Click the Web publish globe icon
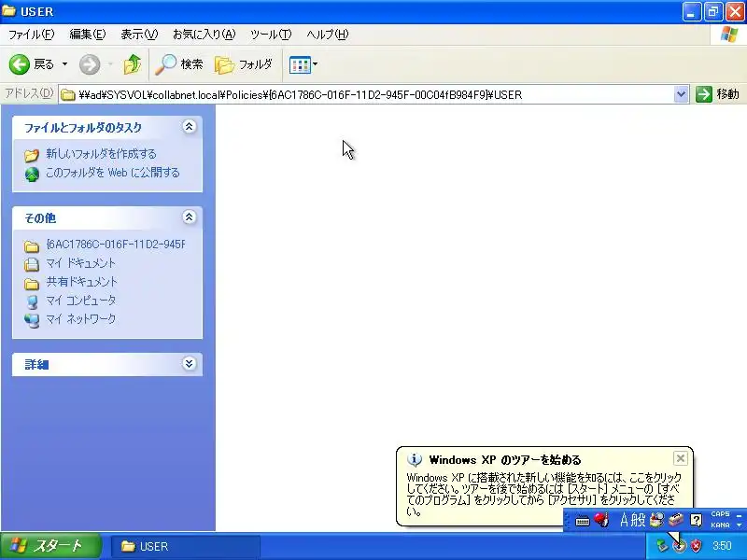 (x=32, y=175)
